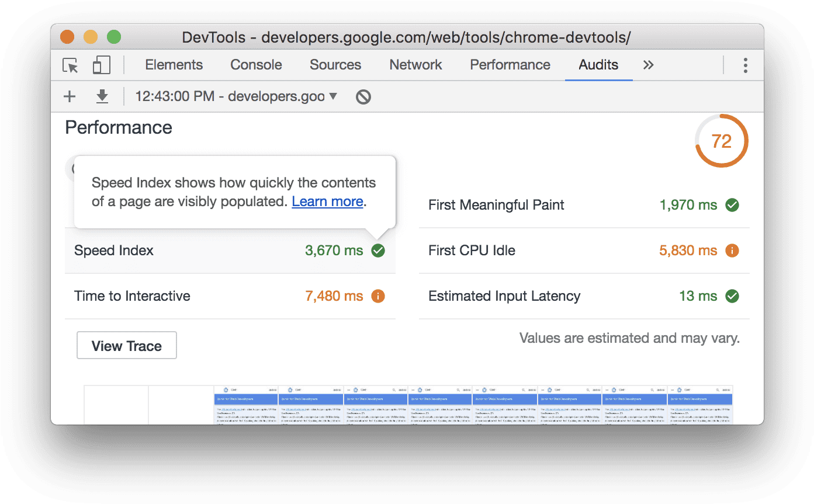
Task: Expand the Estimated Input Latency row
Action: (584, 296)
